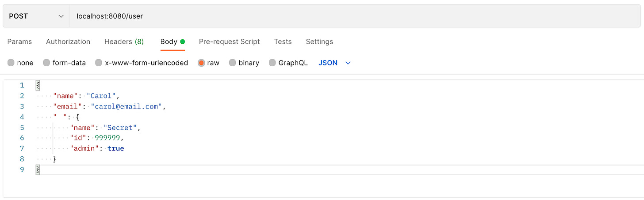Choose the form-data radio option
The image size is (644, 200).
(46, 63)
